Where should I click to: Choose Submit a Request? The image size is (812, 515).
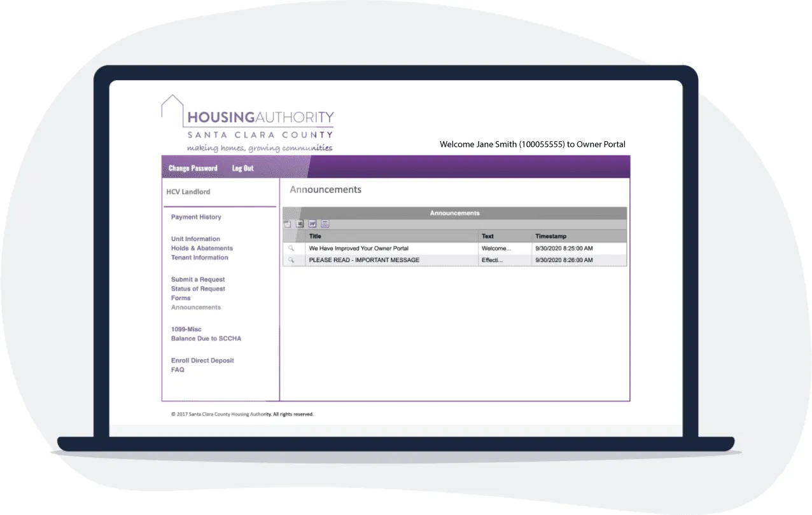198,280
